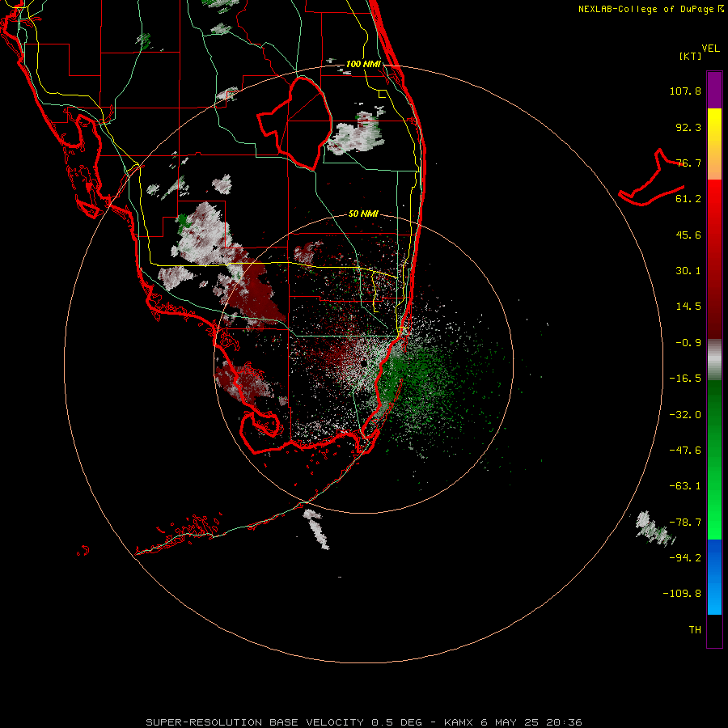Click the -63.1 value on the velocity scale

(685, 486)
